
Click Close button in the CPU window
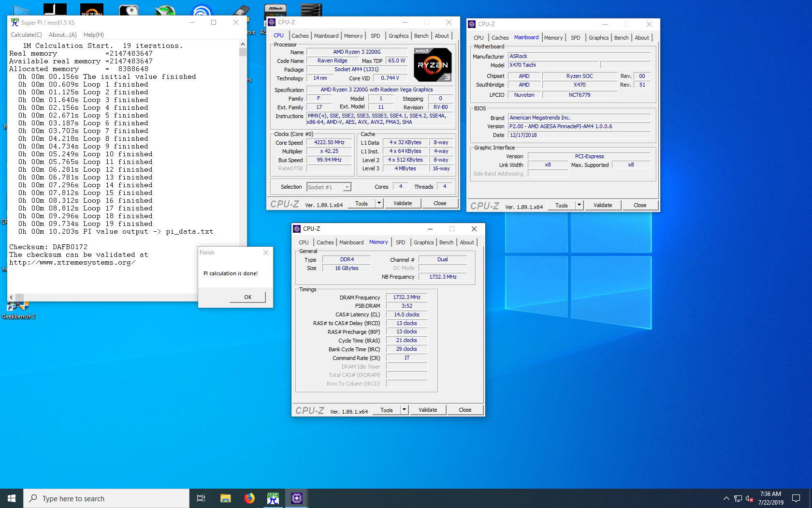coord(440,204)
